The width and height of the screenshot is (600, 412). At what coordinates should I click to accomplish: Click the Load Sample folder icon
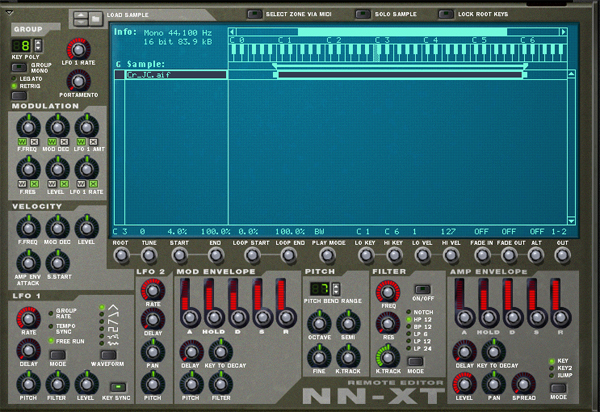click(96, 18)
